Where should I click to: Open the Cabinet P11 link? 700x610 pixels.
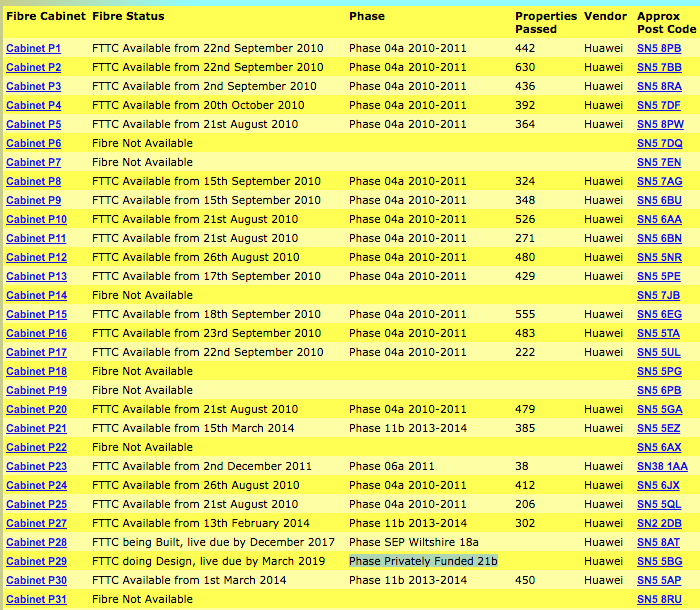tap(36, 238)
